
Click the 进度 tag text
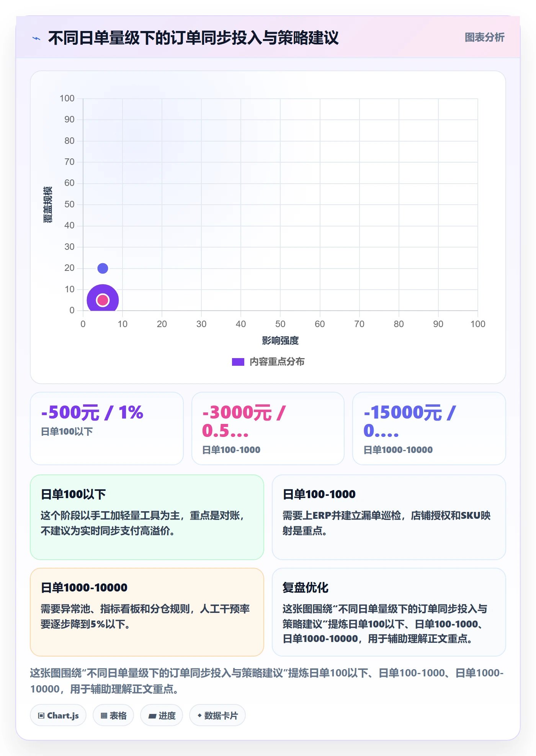pyautogui.click(x=167, y=715)
